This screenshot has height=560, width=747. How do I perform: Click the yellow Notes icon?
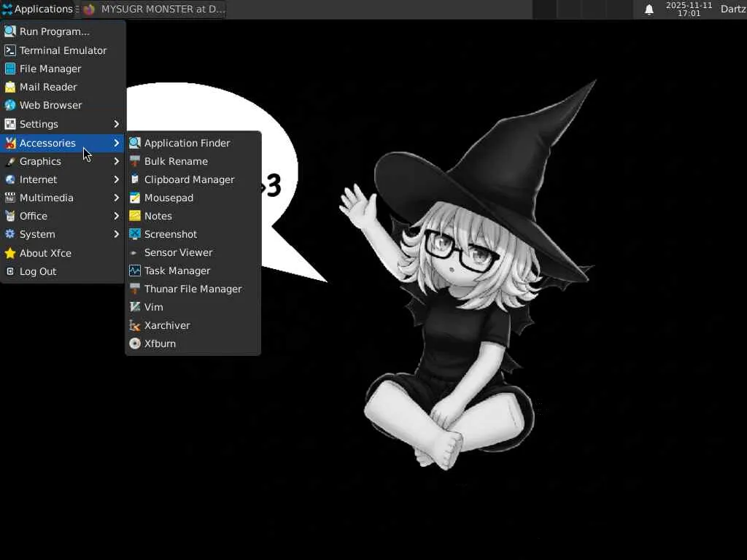click(135, 216)
